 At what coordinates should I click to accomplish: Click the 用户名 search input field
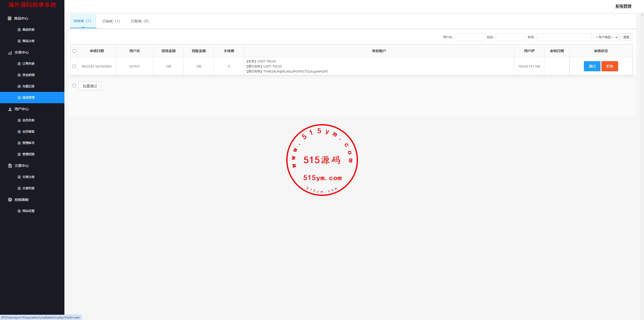point(470,37)
